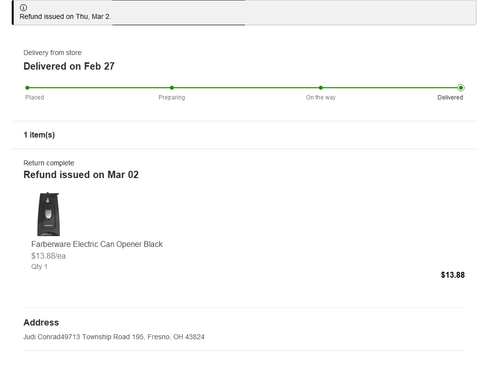
Task: Click the 'Qty 1' quantity text
Action: pos(39,267)
